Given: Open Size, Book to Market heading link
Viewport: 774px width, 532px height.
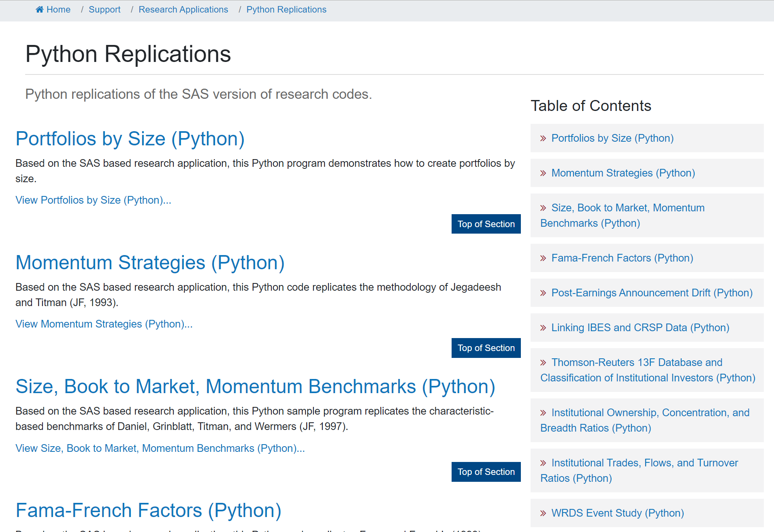Looking at the screenshot, I should tap(255, 387).
